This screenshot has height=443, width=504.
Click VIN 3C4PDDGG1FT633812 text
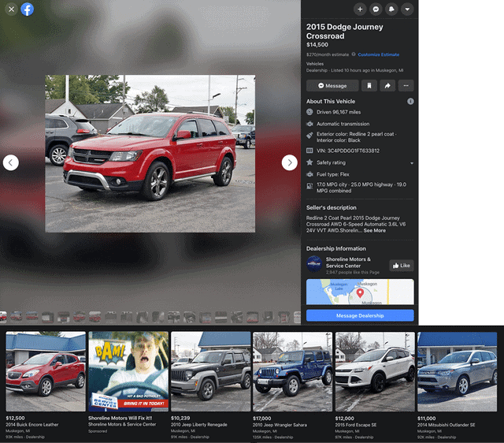[348, 151]
